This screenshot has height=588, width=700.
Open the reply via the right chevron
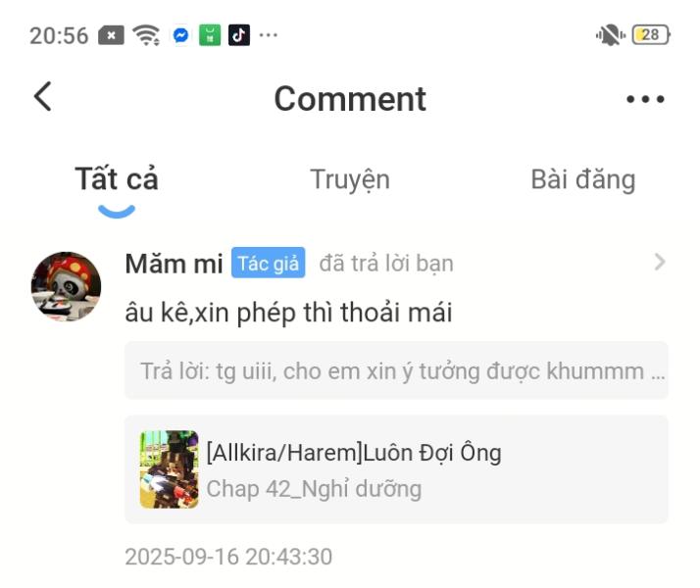click(660, 262)
